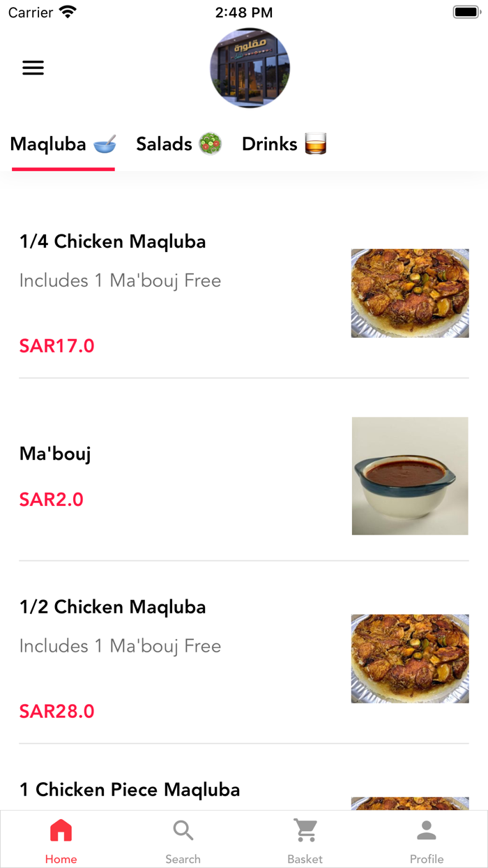Open the 1/2 Chicken Maqluba listing
Screen dimensions: 488x868
112,607
